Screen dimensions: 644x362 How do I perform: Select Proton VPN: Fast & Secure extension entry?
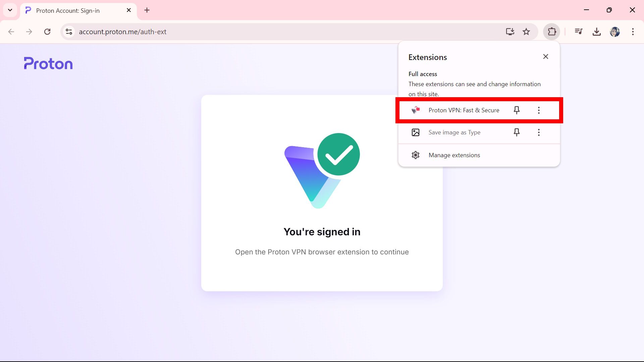click(464, 110)
